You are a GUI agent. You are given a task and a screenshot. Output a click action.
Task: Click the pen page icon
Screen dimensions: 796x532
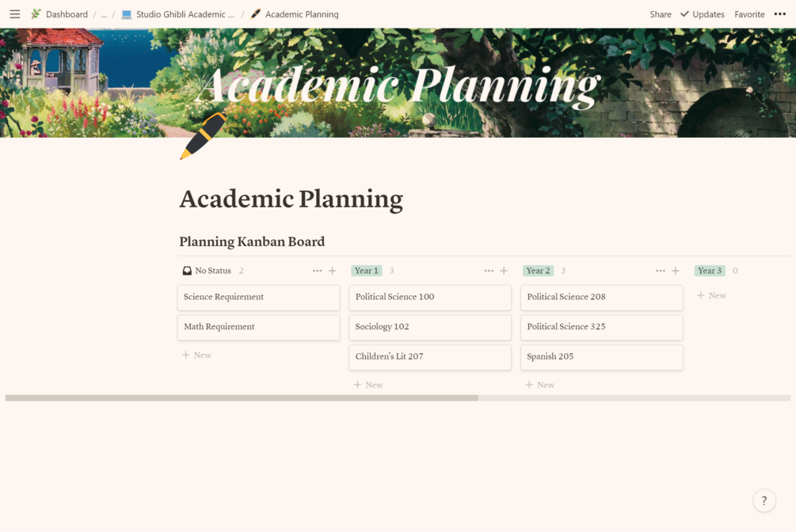coord(203,135)
